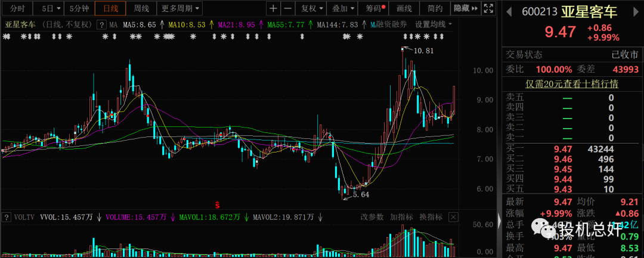644x258 pixels.
Task: Switch to the 分时 intraday tab
Action: coord(18,8)
